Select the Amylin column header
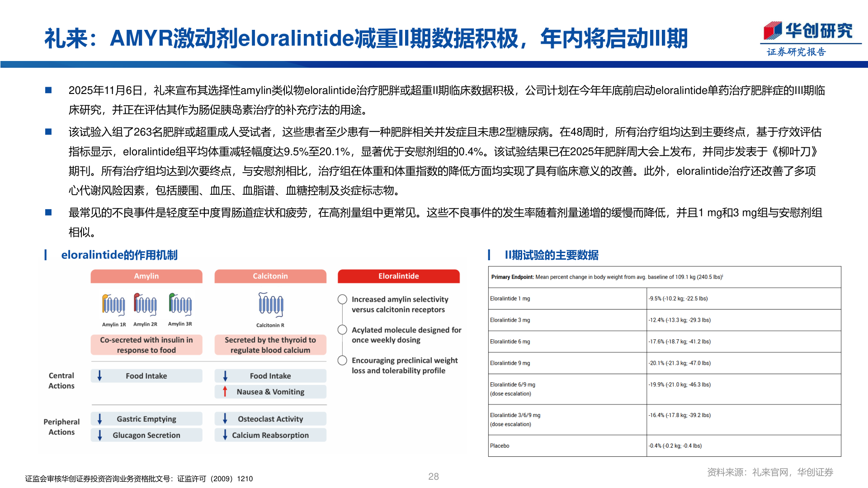This screenshot has width=868, height=488. tap(146, 276)
